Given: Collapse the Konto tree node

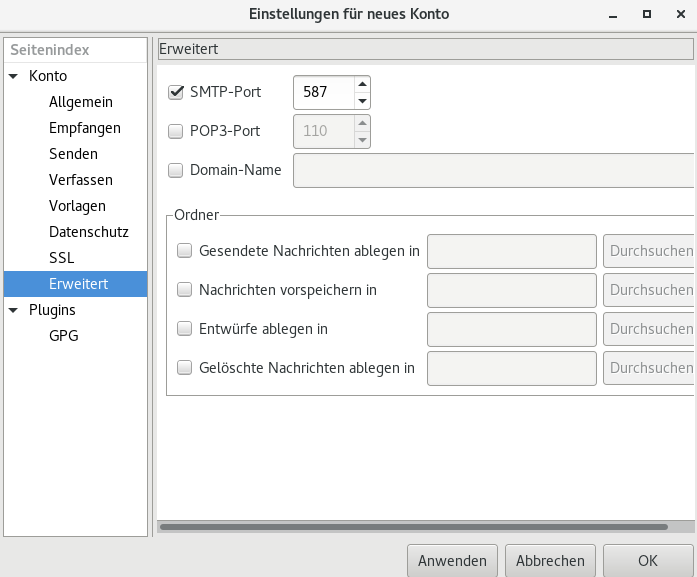Looking at the screenshot, I should [x=13, y=76].
